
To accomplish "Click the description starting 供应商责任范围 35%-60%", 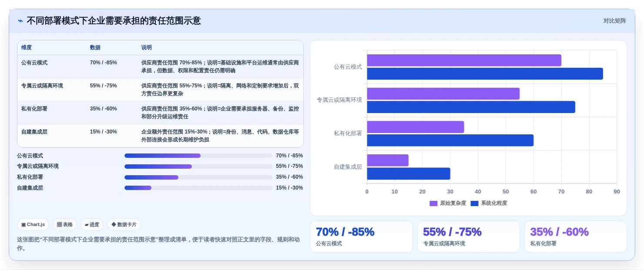I will click(x=220, y=113).
